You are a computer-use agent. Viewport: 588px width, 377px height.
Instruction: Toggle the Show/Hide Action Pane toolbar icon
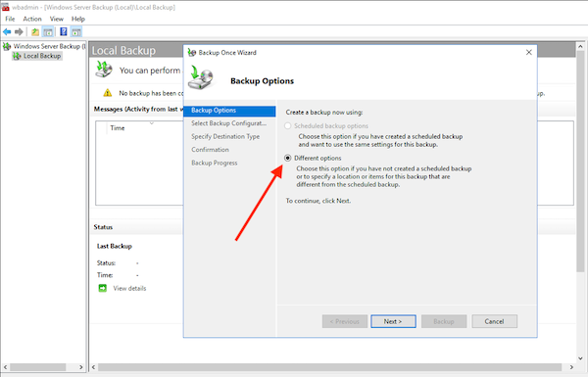(x=76, y=32)
